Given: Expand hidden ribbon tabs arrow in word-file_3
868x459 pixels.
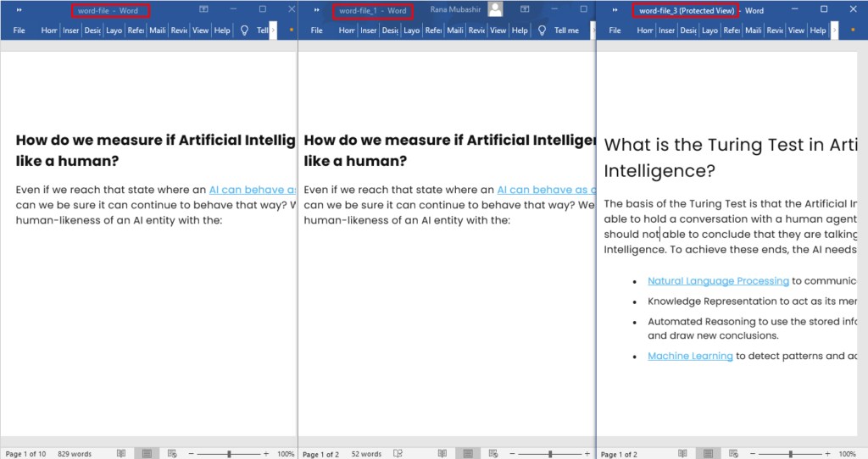Looking at the screenshot, I should [x=835, y=30].
